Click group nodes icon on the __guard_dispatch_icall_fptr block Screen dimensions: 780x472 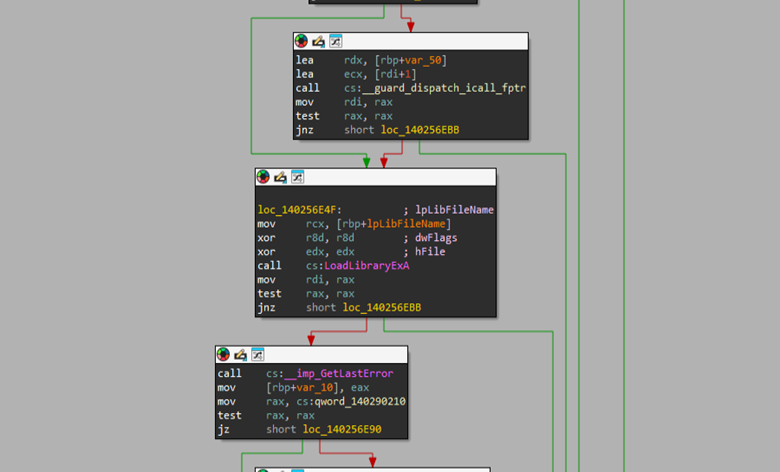(335, 41)
